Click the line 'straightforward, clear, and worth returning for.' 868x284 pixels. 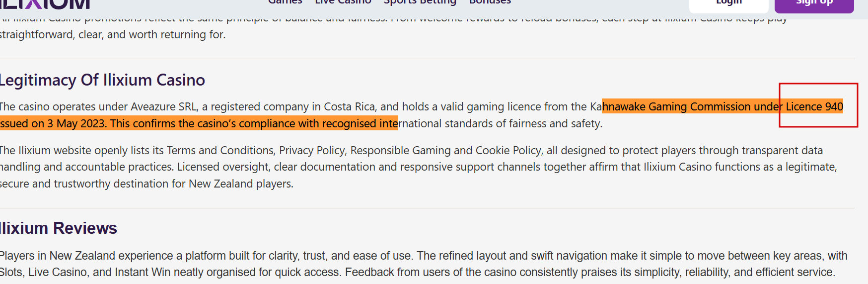pos(113,35)
